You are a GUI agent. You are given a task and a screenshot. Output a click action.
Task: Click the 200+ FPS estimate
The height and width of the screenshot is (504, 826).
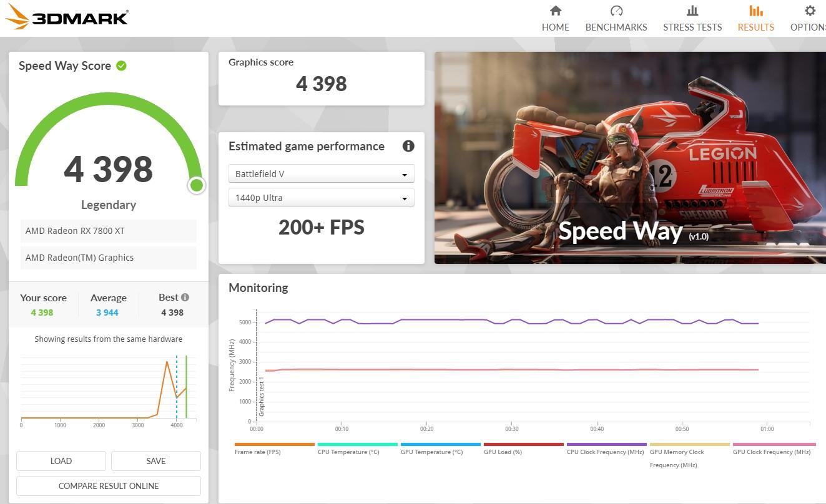(x=322, y=227)
